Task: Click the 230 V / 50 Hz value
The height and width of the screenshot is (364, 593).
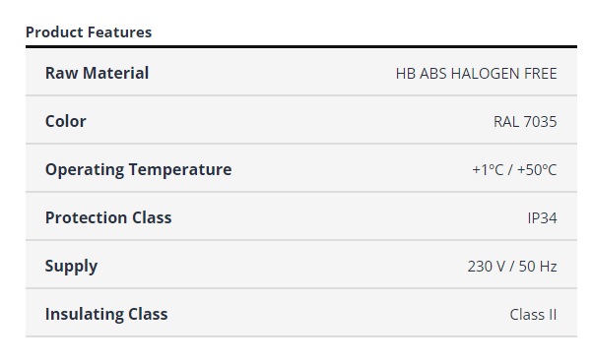Action: pyautogui.click(x=512, y=267)
